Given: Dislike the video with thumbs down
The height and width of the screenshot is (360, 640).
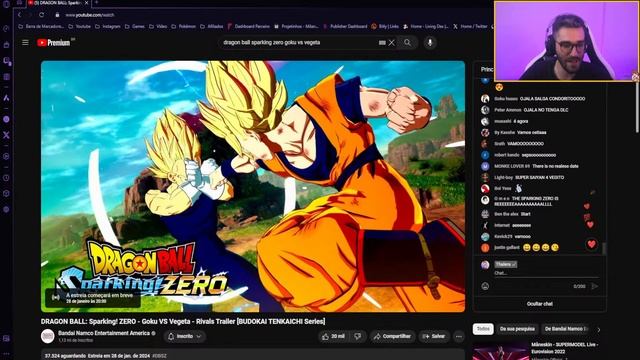Looking at the screenshot, I should click(x=358, y=336).
